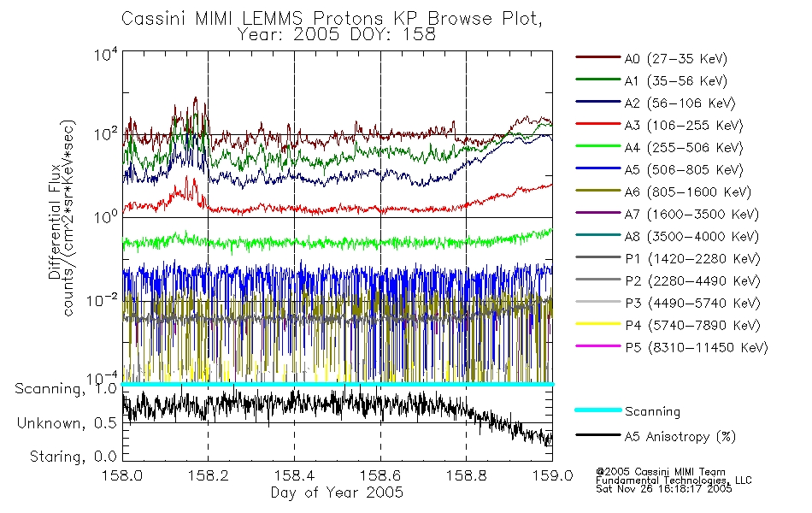812x513 pixels.
Task: Click the magenta P5 legend line
Action: tap(597, 345)
